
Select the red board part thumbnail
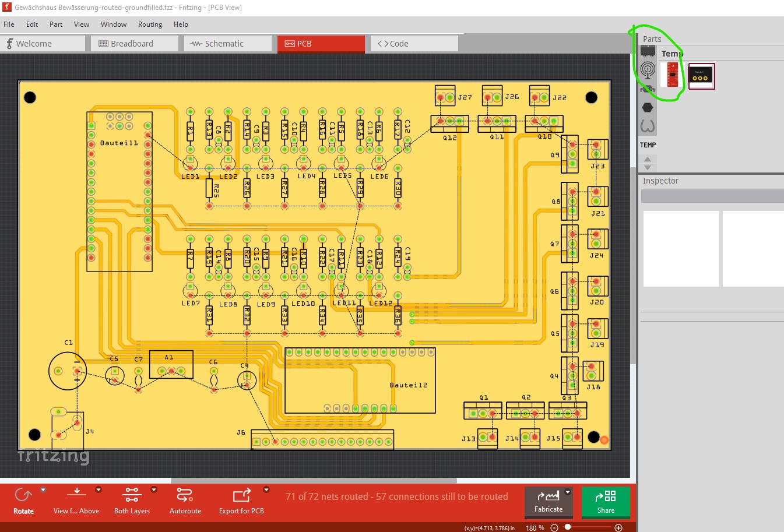pos(672,76)
